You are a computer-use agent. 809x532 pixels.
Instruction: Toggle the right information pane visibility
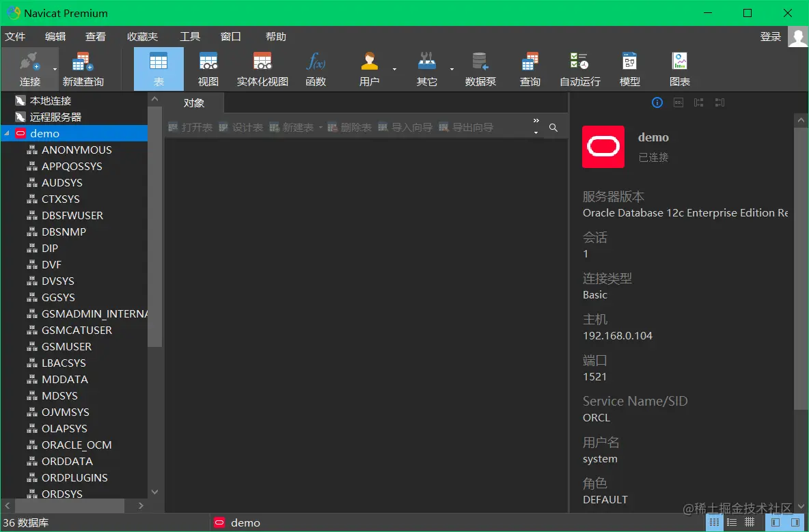(x=795, y=522)
